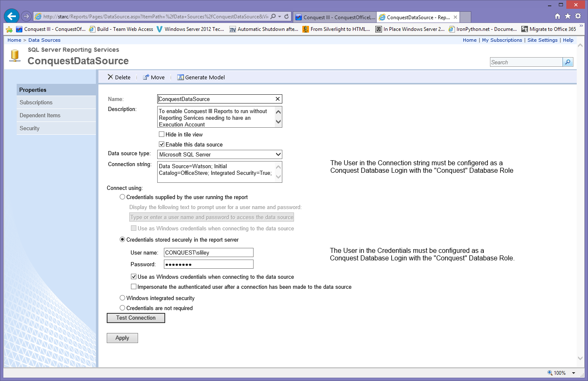The image size is (588, 381).
Task: Expand favorites bar overflow chevron
Action: point(581,26)
